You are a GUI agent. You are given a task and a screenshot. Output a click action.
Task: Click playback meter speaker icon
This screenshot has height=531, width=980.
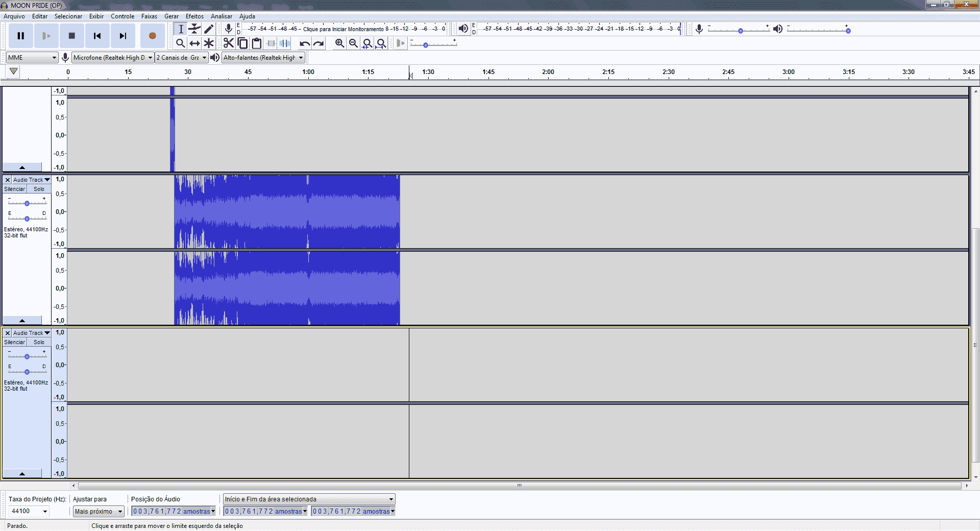(x=463, y=29)
